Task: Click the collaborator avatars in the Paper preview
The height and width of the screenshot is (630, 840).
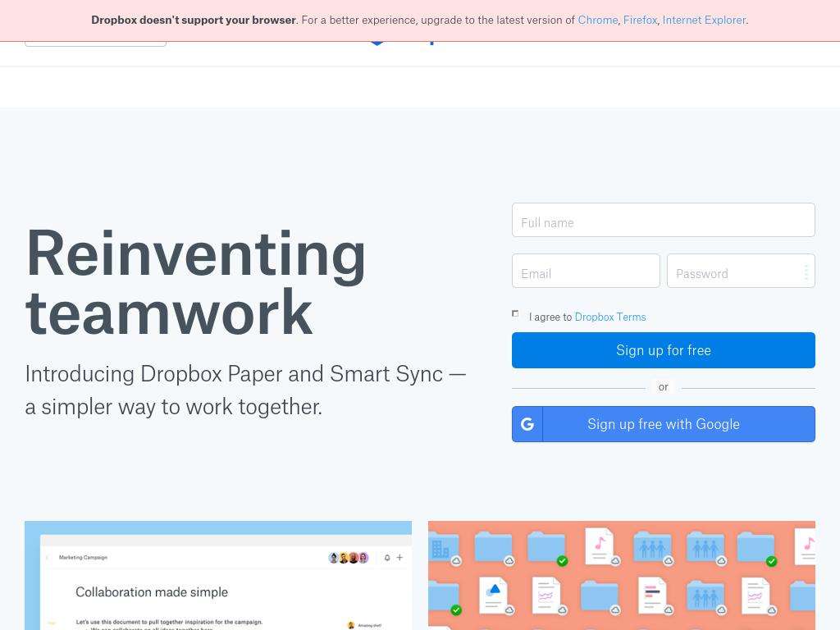Action: click(x=348, y=558)
